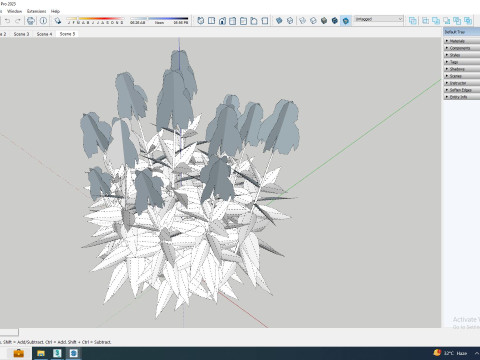This screenshot has width=480, height=360.
Task: Select Shaded face style
Action: tap(324, 21)
